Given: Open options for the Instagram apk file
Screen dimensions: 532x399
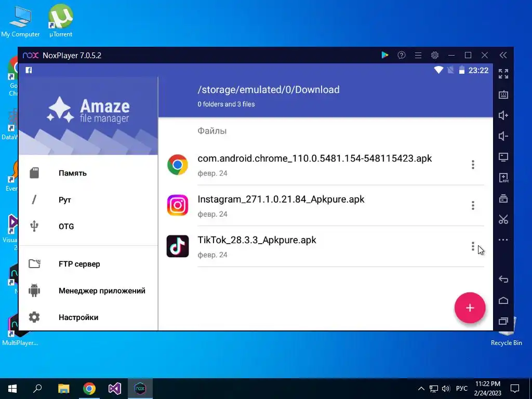Looking at the screenshot, I should [473, 205].
